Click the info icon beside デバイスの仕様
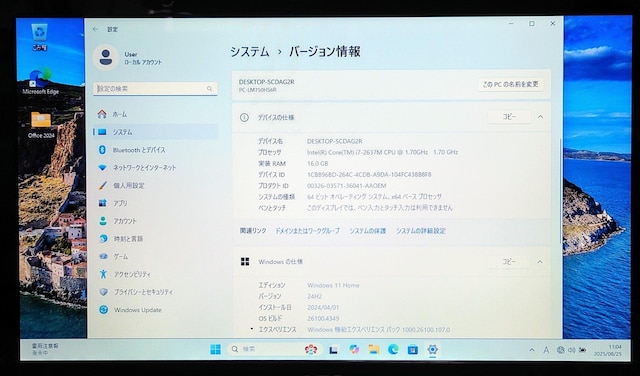The height and width of the screenshot is (376, 640). (x=244, y=118)
